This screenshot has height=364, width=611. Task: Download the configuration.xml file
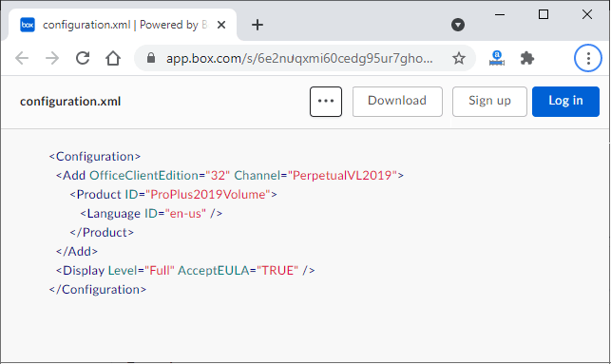pos(397,102)
